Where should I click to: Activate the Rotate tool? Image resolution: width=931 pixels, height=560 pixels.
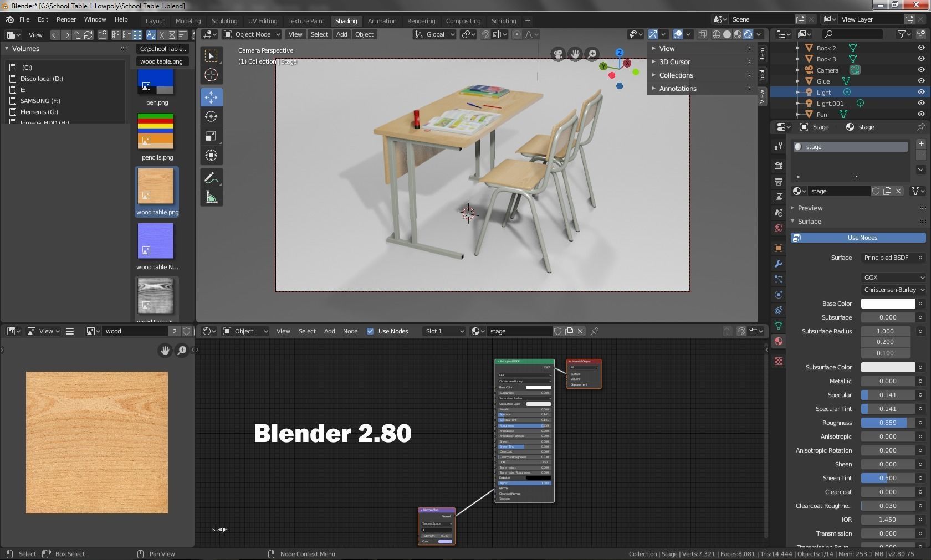click(x=211, y=116)
